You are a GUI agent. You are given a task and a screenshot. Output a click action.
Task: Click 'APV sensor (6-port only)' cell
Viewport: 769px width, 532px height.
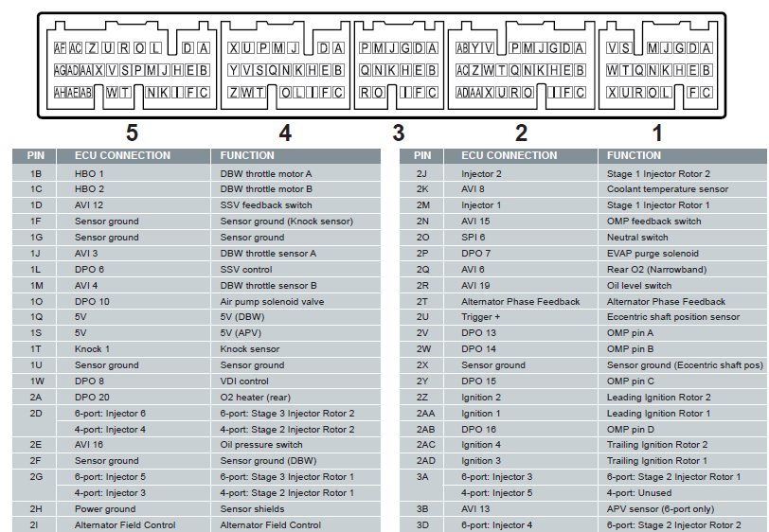683,509
